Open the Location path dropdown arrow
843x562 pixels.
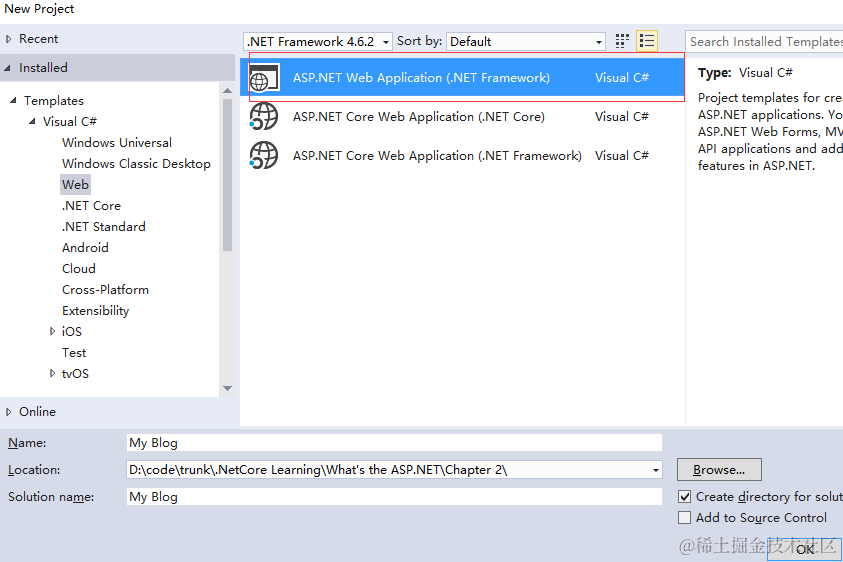point(655,470)
